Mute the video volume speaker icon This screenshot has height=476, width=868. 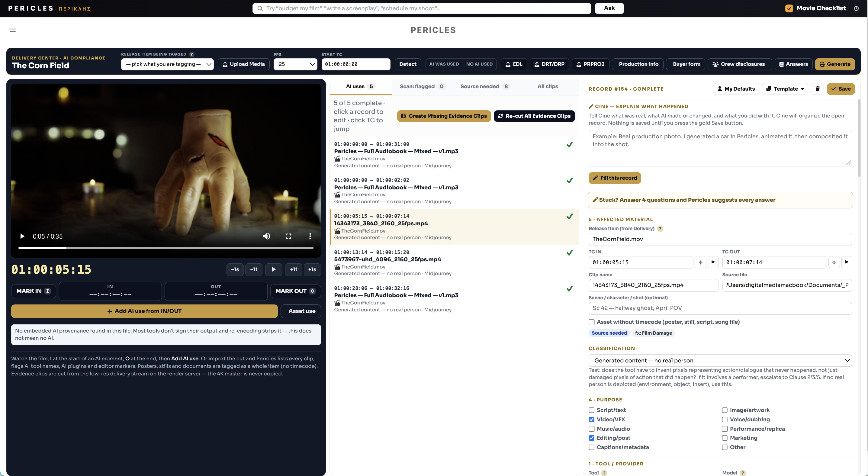tap(267, 236)
